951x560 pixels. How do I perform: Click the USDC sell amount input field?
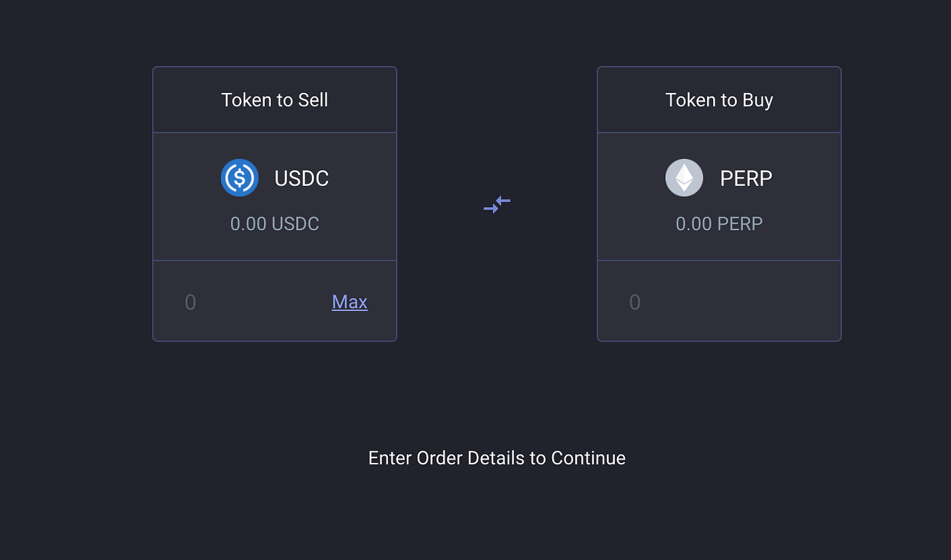click(x=238, y=301)
